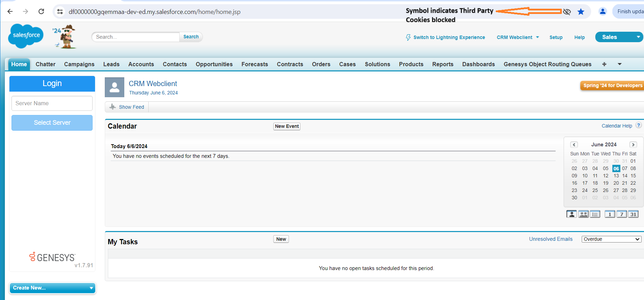Image resolution: width=644 pixels, height=300 pixels.
Task: Open the single user calendar view
Action: pyautogui.click(x=571, y=214)
